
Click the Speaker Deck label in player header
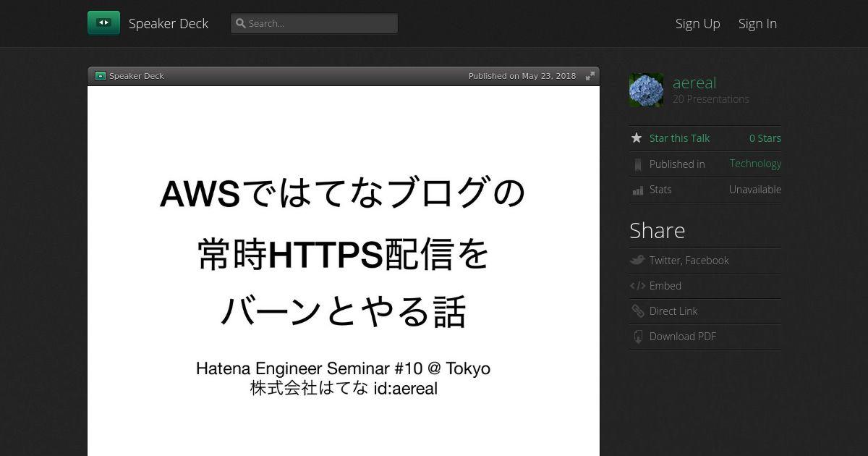(137, 76)
